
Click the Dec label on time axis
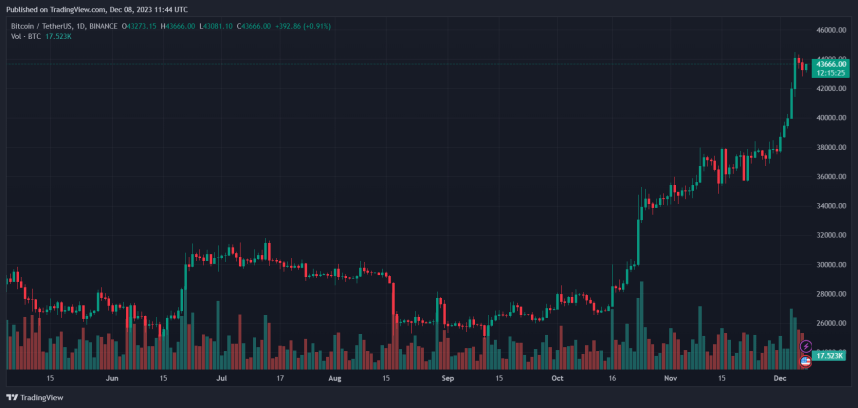tap(779, 379)
